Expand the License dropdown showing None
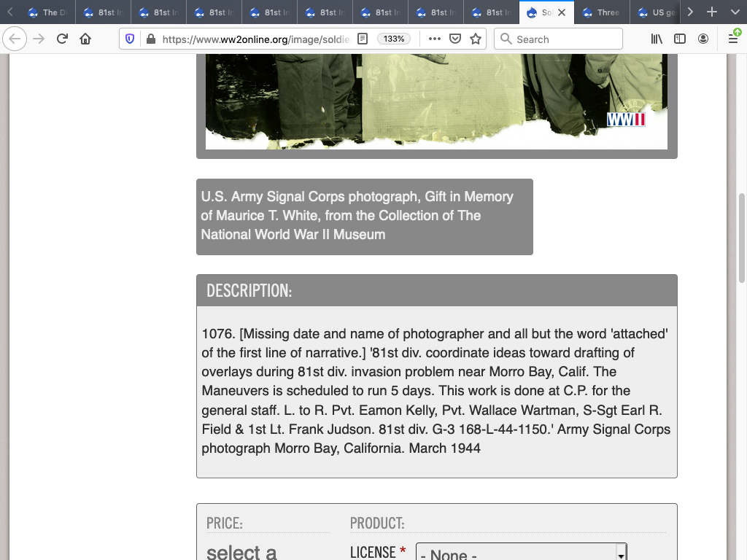The image size is (747, 560). [521, 553]
